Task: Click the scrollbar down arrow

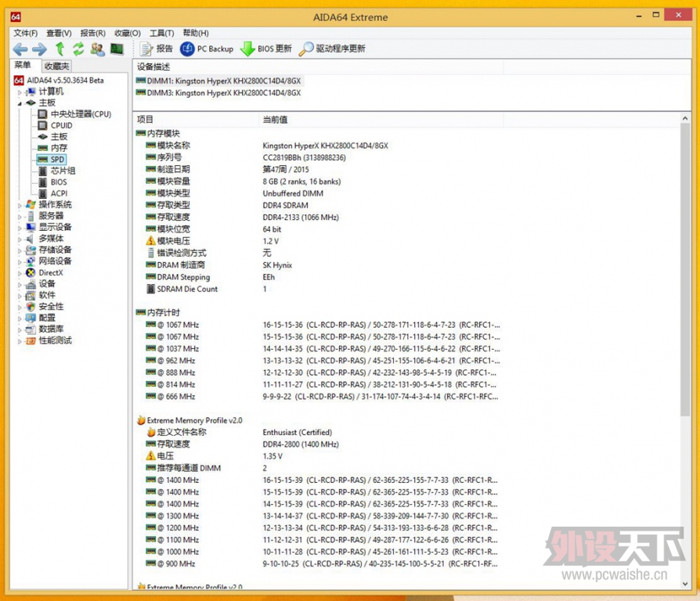Action: pos(685,584)
